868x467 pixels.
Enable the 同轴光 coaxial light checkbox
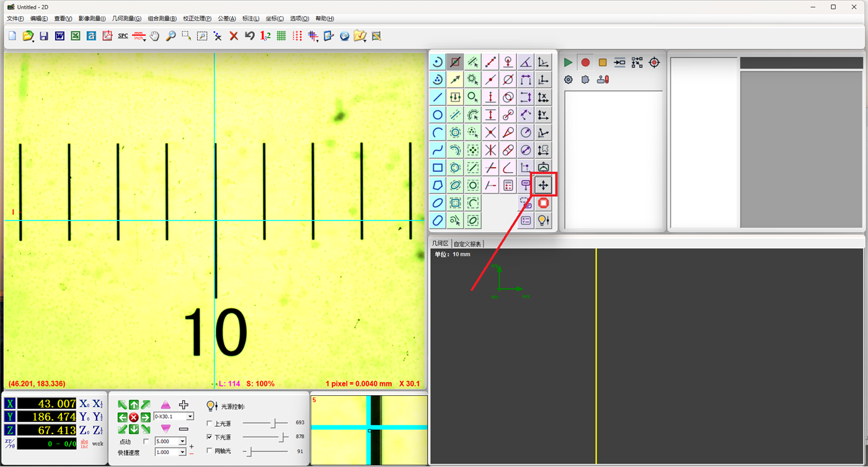coord(210,451)
